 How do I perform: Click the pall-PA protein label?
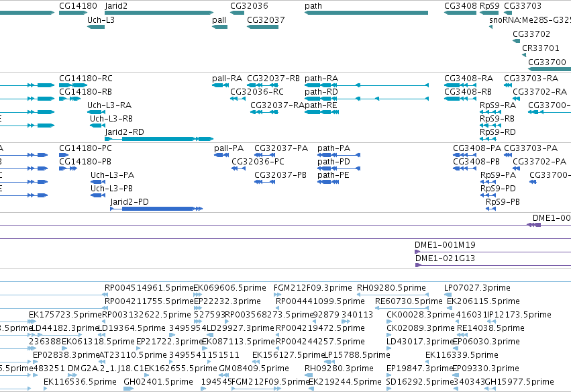pyautogui.click(x=229, y=148)
